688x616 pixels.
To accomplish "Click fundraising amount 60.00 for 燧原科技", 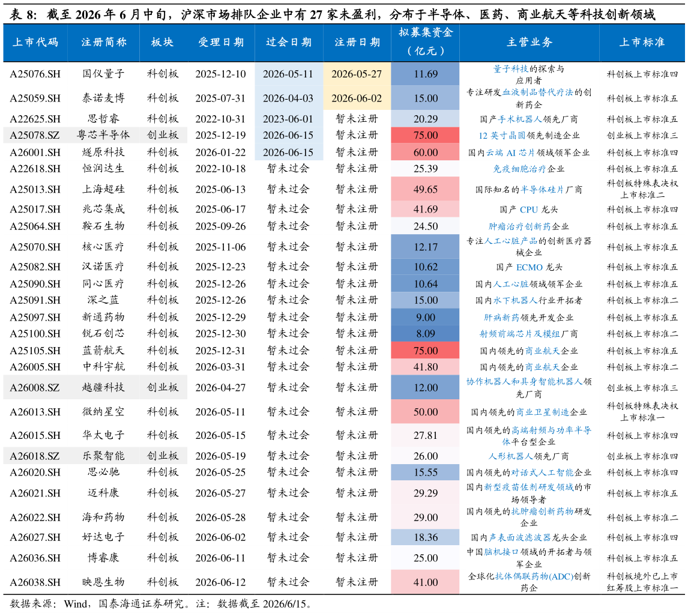I will (426, 152).
